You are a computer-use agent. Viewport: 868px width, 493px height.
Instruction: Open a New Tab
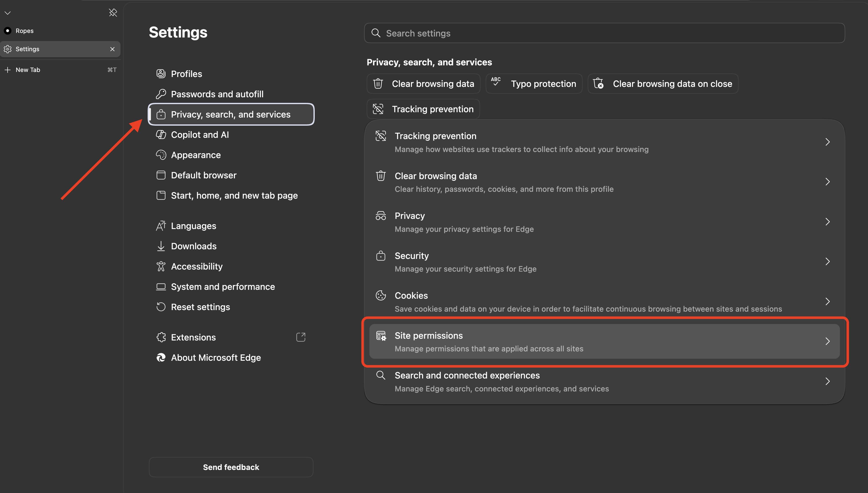tap(60, 70)
